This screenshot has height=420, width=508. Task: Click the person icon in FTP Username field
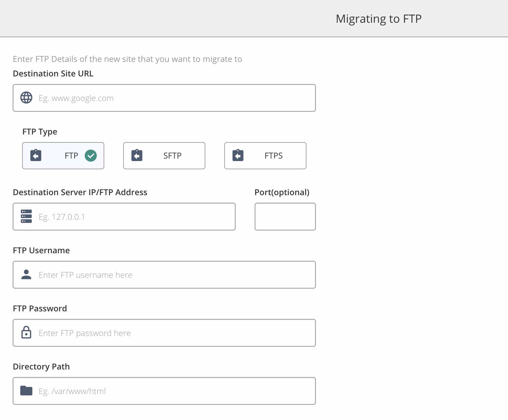(x=26, y=275)
